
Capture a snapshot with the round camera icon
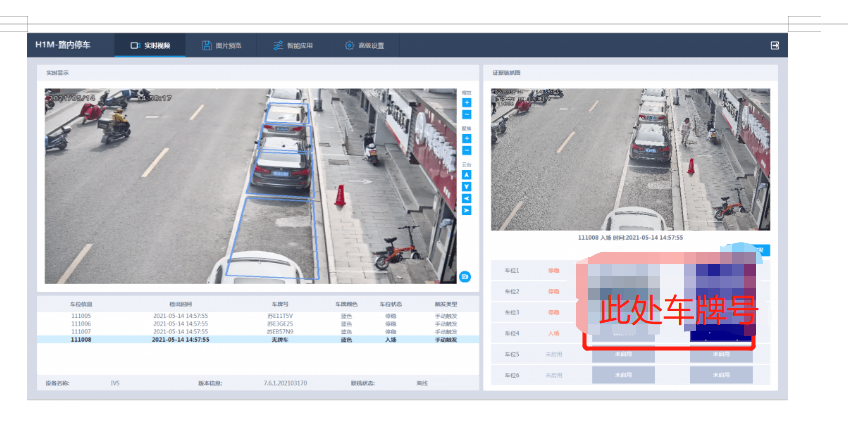click(x=465, y=277)
